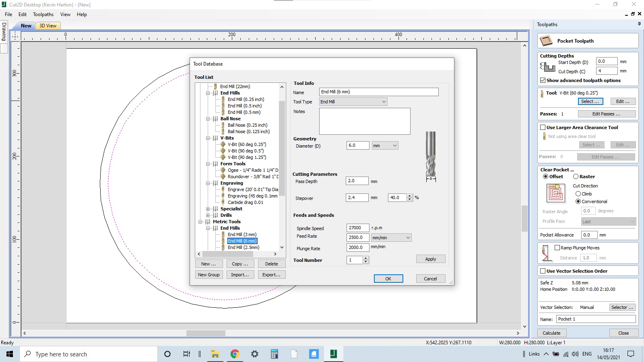Click the pin icon on the Toolpaths panel

coord(639,24)
